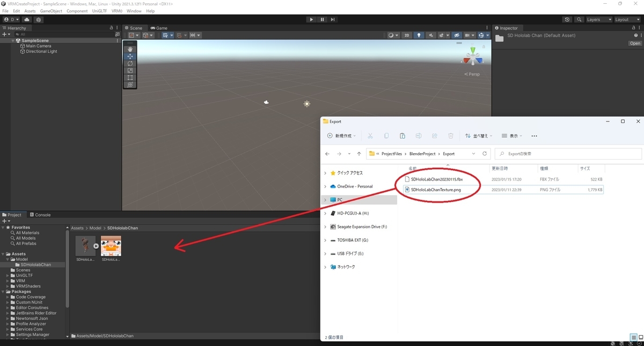Click Explorer Back navigation arrow

click(x=327, y=154)
